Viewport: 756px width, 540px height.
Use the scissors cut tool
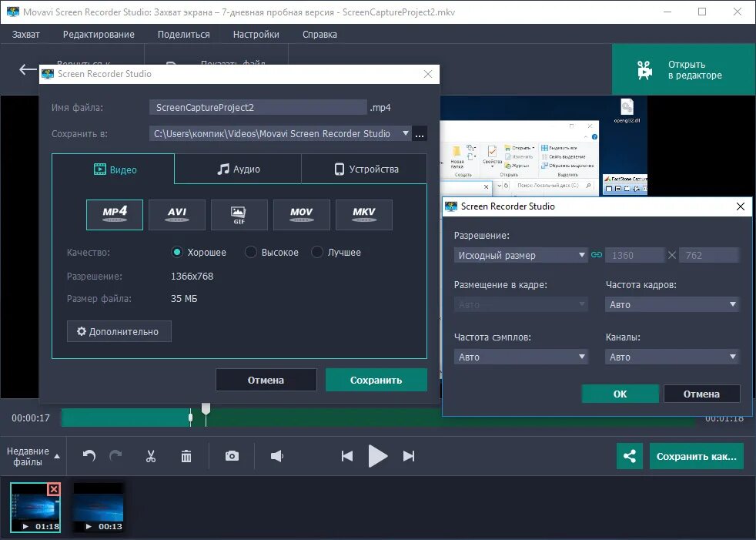[151, 456]
